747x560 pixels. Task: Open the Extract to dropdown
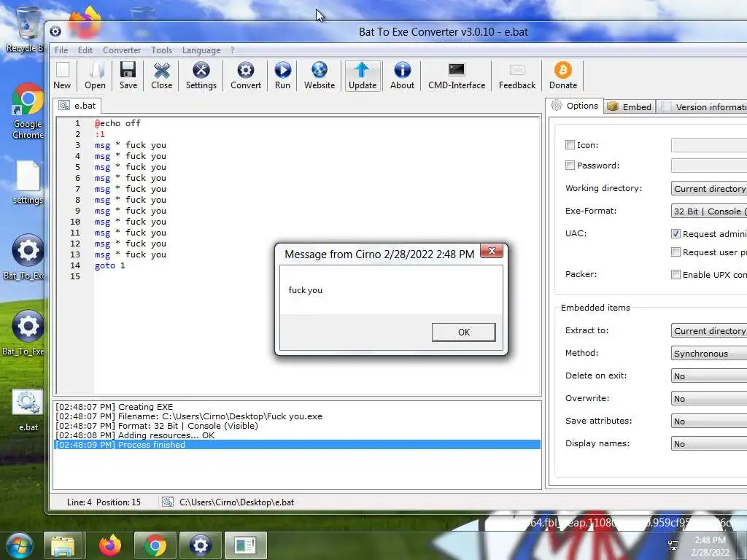coord(709,330)
